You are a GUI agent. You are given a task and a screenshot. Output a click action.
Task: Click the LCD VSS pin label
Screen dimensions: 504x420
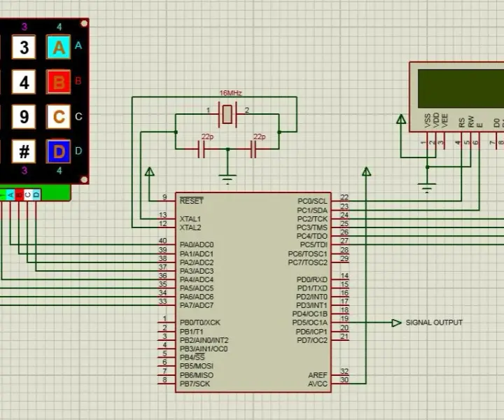pyautogui.click(x=427, y=120)
